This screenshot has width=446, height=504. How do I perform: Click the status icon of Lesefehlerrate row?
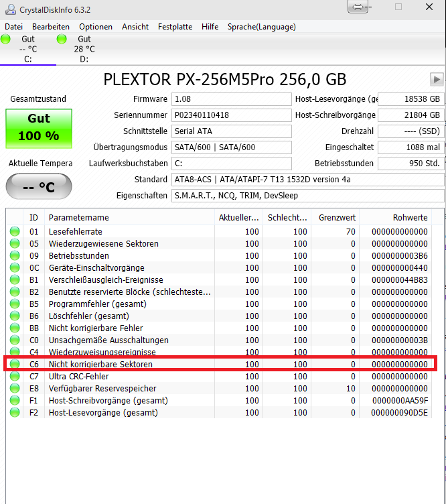[15, 231]
